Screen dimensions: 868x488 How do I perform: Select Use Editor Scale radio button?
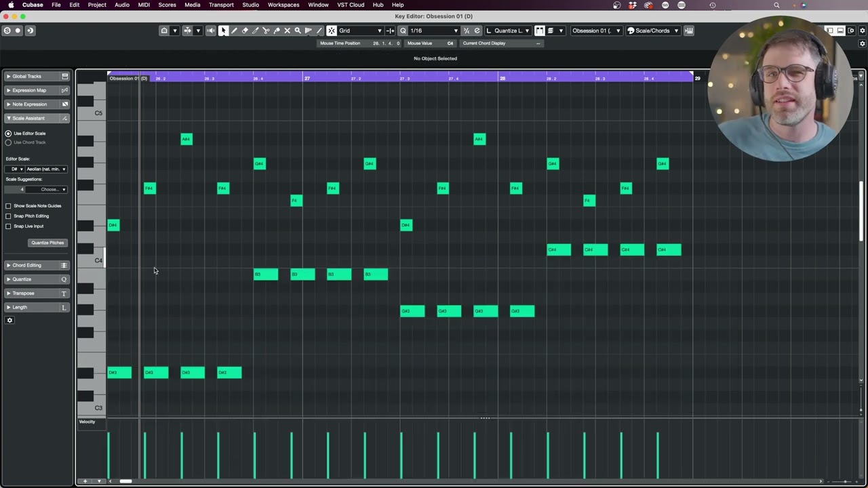(8, 134)
